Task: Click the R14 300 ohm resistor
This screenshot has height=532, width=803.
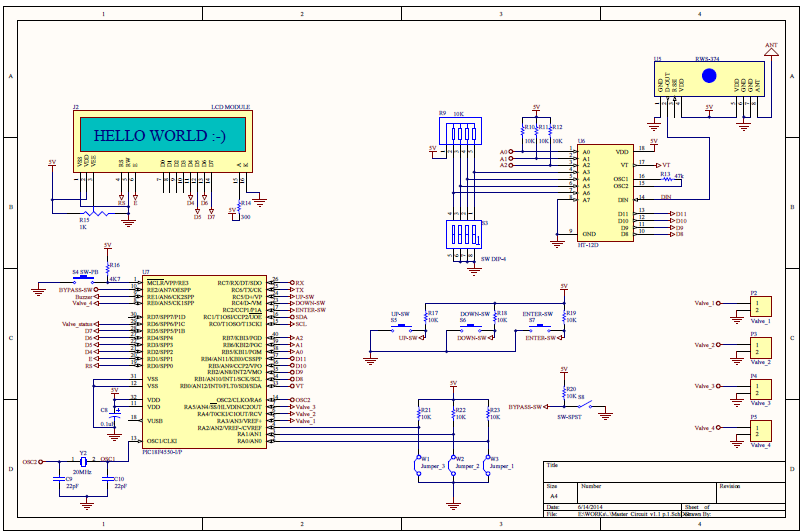Action: tap(239, 205)
